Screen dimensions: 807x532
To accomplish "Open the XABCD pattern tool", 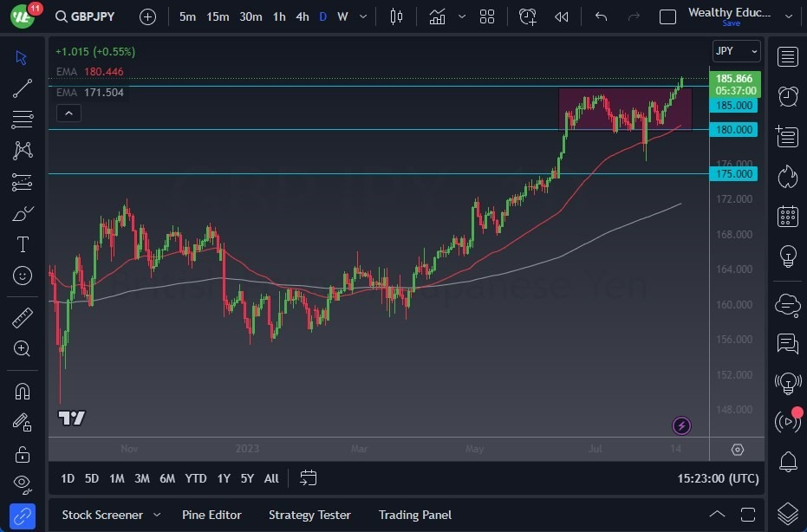I will point(22,150).
